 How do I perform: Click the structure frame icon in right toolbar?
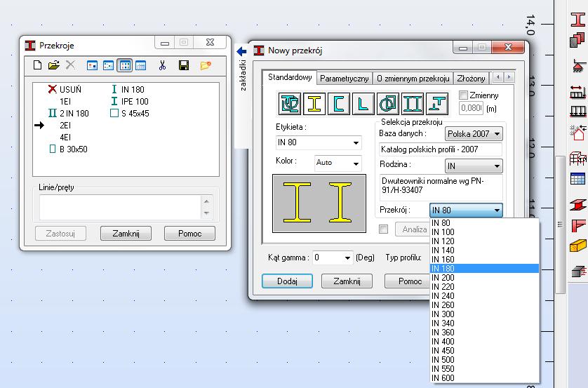click(578, 158)
